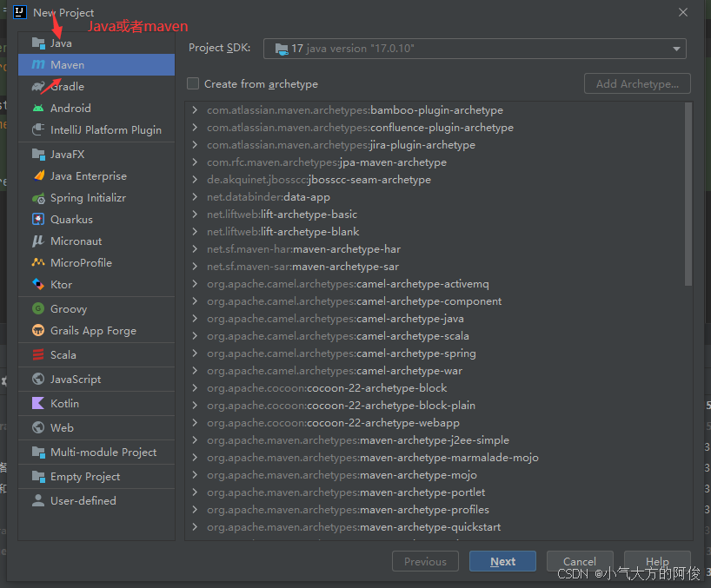Click the Next button
This screenshot has width=711, height=588.
click(502, 561)
